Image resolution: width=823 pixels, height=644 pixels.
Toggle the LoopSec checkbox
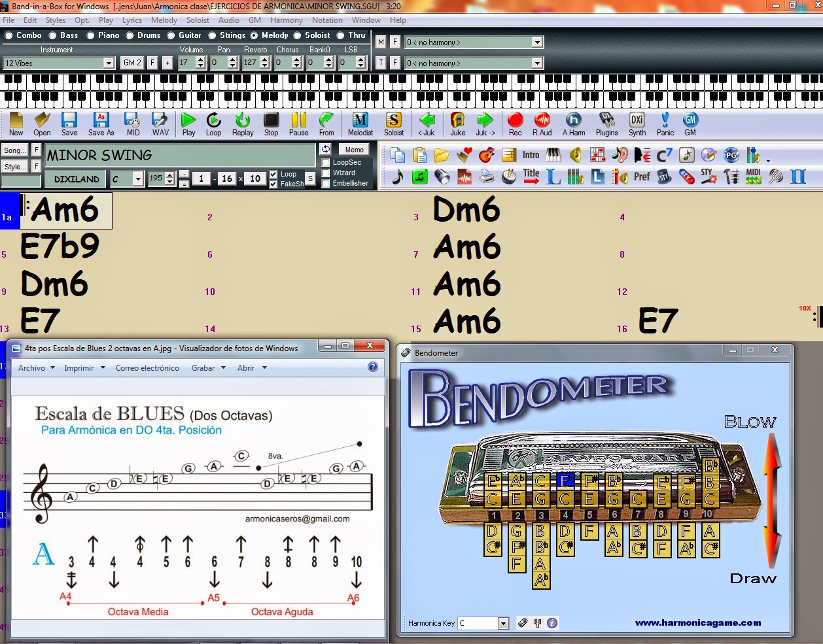(x=326, y=163)
